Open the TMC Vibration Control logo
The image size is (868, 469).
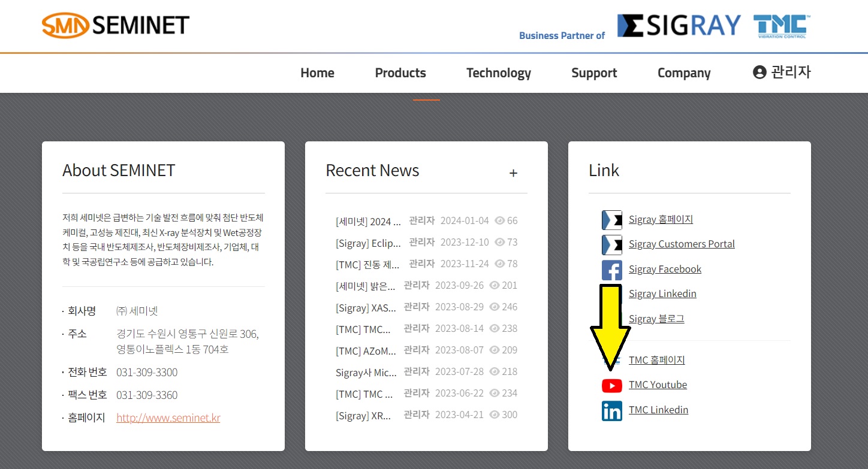782,27
